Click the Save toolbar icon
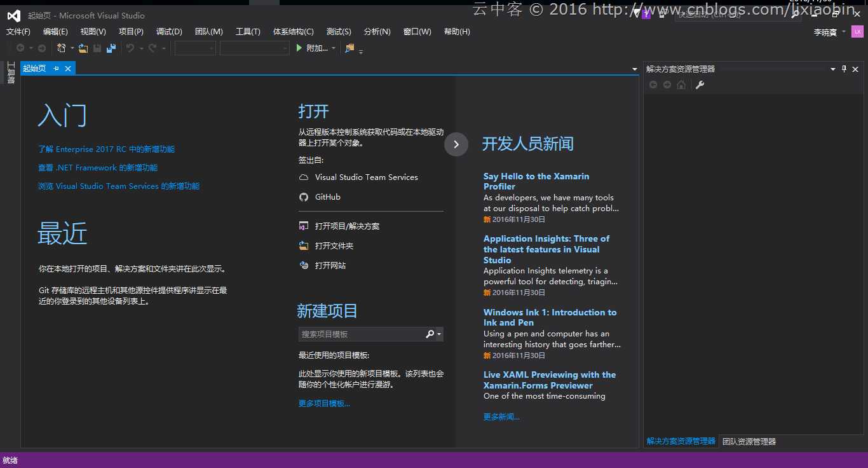This screenshot has width=868, height=468. tap(97, 48)
